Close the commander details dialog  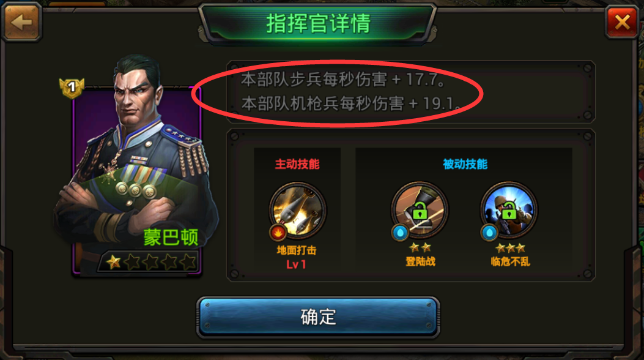(x=622, y=22)
